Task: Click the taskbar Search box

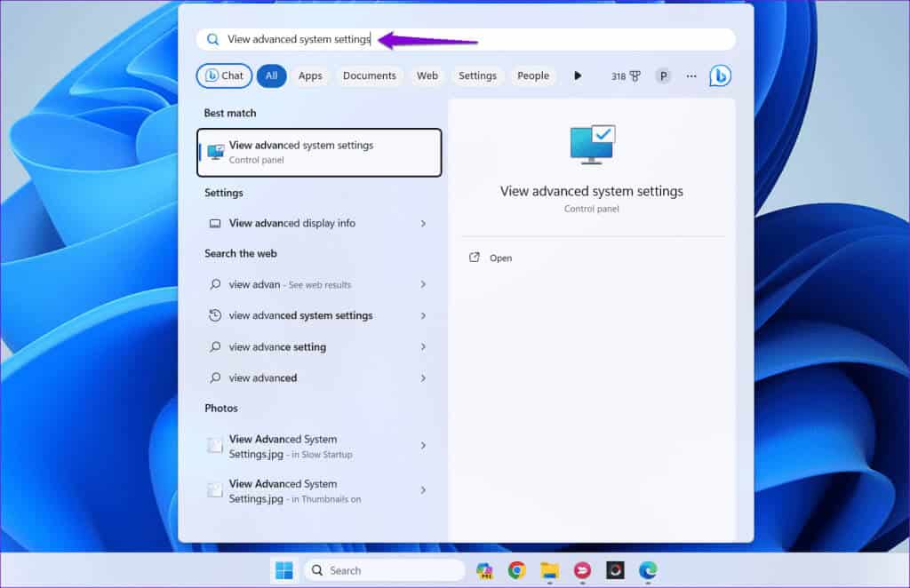Action: tap(384, 570)
